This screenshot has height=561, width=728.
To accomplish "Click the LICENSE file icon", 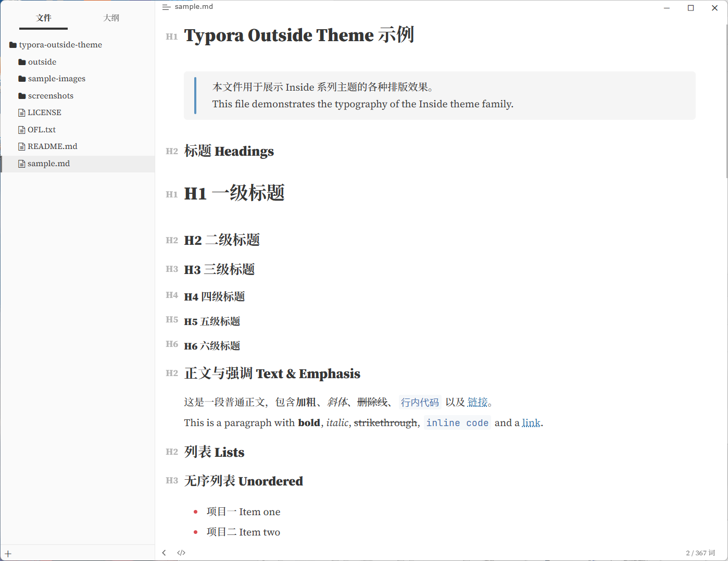I will 22,113.
